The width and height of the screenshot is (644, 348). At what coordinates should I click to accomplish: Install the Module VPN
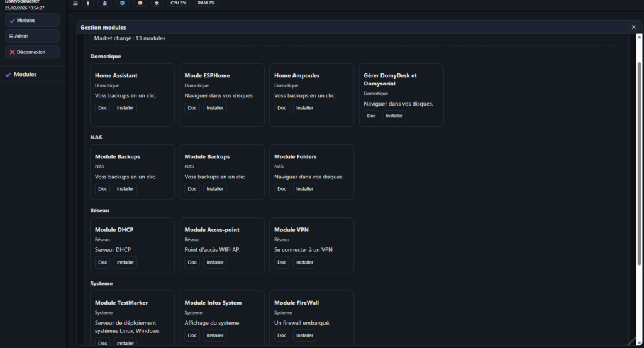304,263
